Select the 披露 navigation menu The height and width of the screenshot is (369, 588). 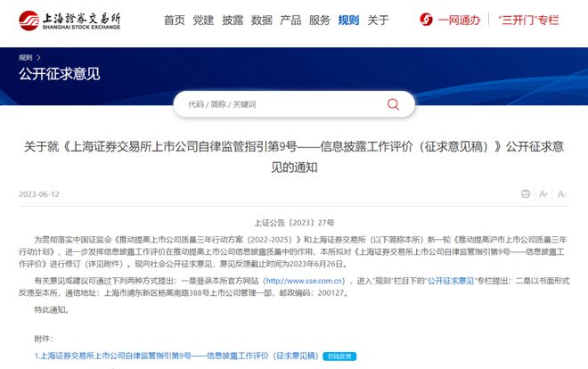click(233, 20)
